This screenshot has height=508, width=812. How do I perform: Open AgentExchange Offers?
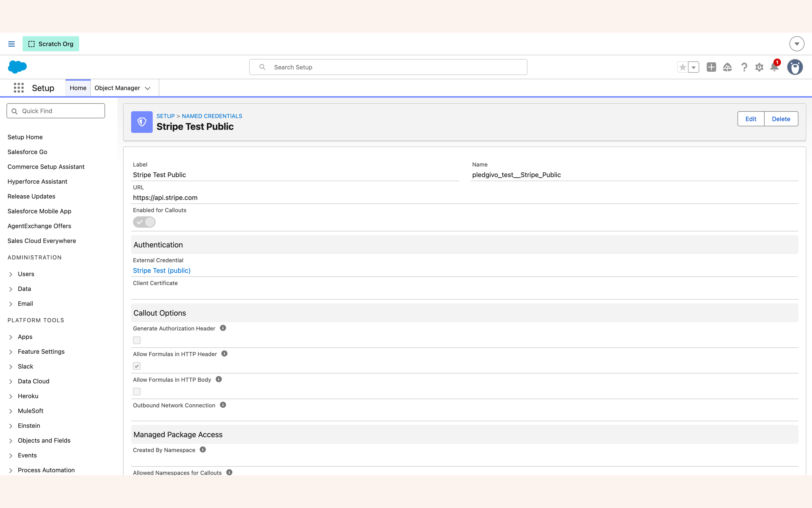click(39, 226)
